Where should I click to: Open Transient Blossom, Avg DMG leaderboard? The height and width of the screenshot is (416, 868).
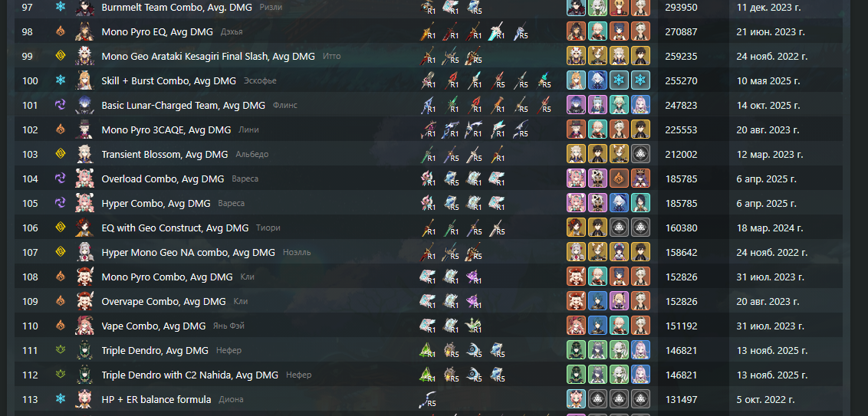pyautogui.click(x=165, y=154)
